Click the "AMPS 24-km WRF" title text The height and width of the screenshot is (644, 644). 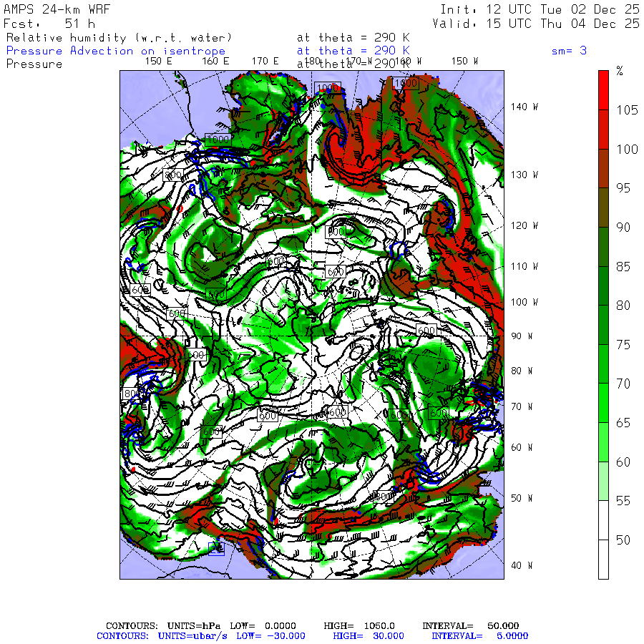click(x=57, y=9)
